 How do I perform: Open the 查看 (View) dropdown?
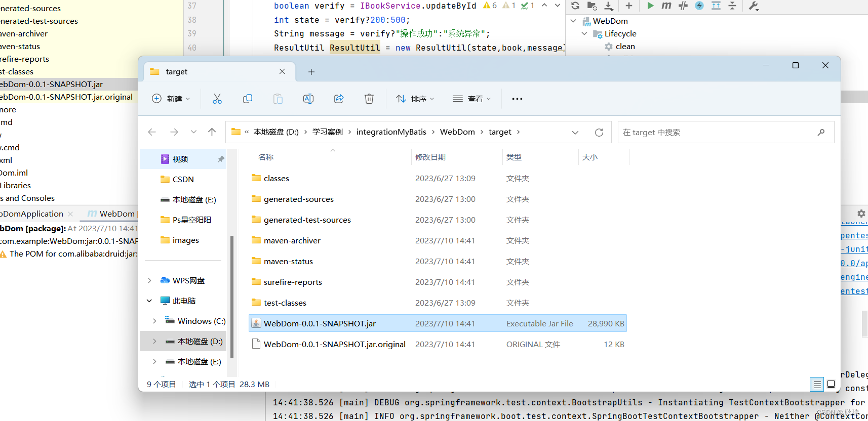pos(472,99)
